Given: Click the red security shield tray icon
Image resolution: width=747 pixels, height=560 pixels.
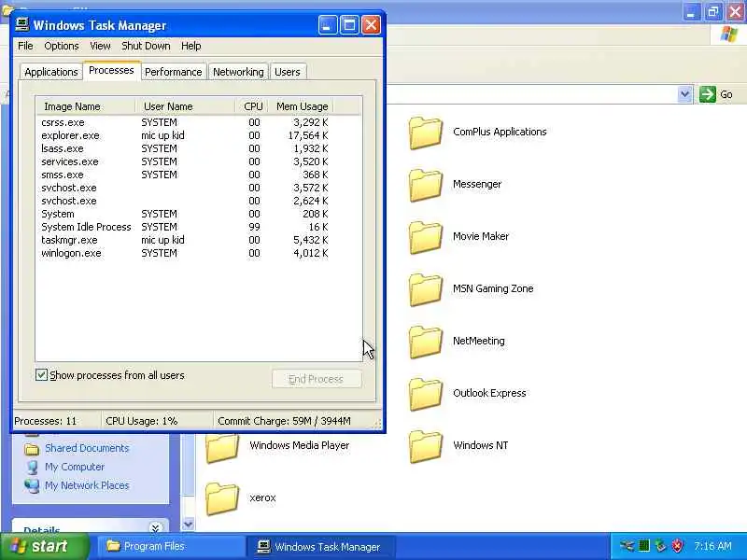Looking at the screenshot, I should click(677, 546).
